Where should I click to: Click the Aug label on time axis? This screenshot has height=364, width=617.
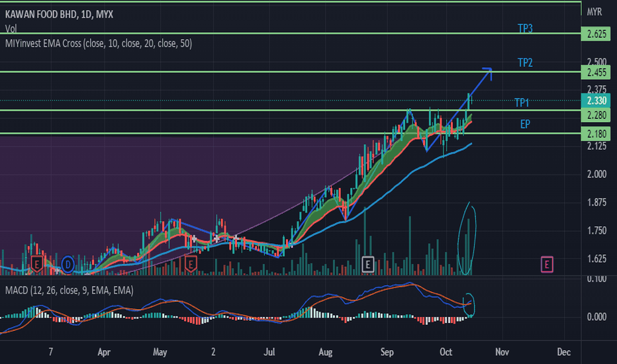tap(325, 352)
